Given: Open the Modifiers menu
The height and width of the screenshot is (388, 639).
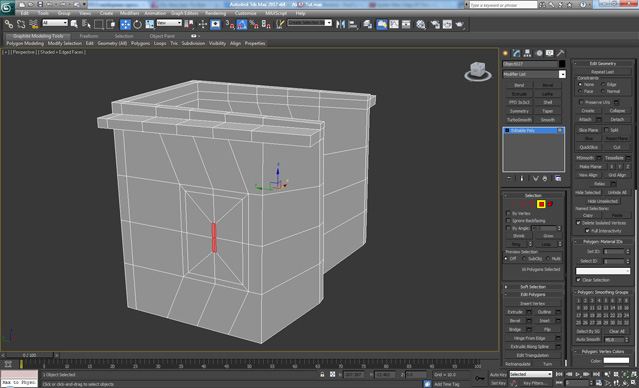Looking at the screenshot, I should [x=130, y=13].
